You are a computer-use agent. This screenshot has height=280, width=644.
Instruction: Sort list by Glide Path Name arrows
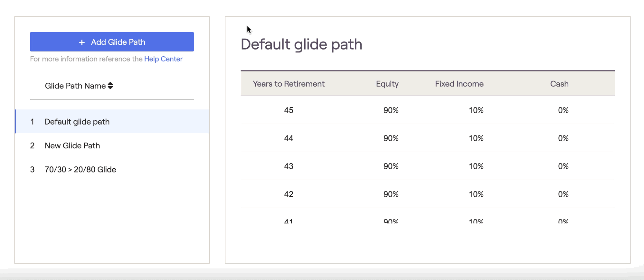[x=110, y=86]
